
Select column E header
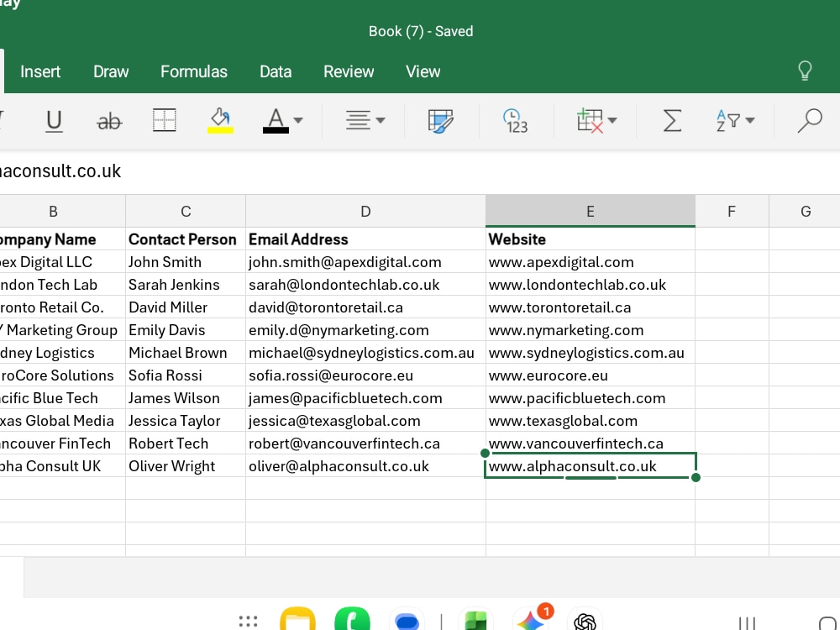591,211
